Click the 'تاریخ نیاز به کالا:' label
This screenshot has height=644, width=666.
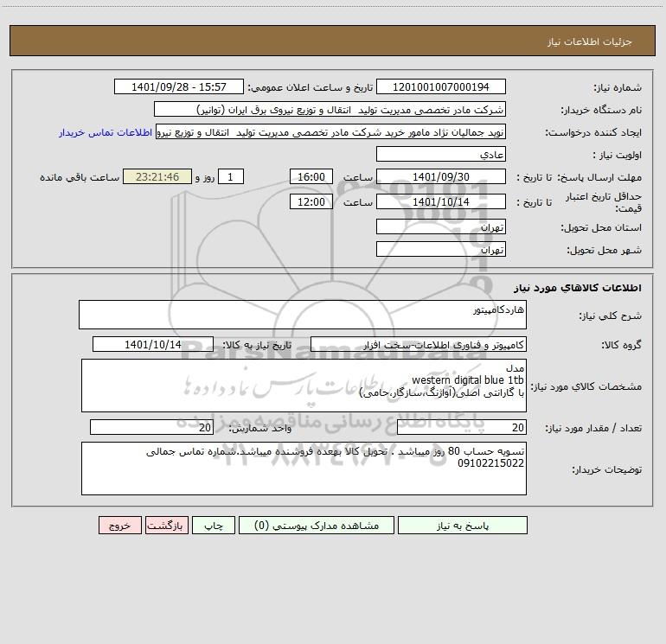[x=258, y=346]
